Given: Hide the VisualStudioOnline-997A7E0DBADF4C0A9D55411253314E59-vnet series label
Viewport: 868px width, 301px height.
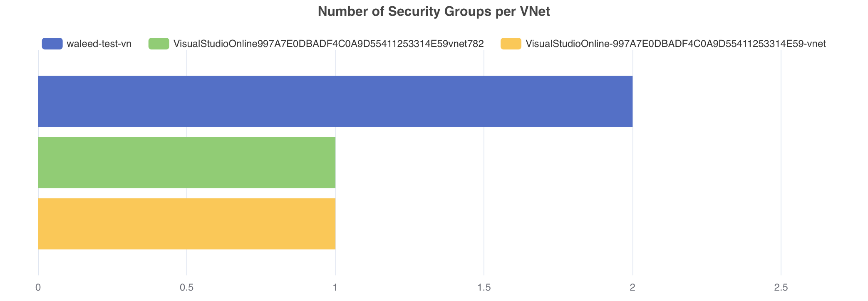Looking at the screenshot, I should [676, 44].
